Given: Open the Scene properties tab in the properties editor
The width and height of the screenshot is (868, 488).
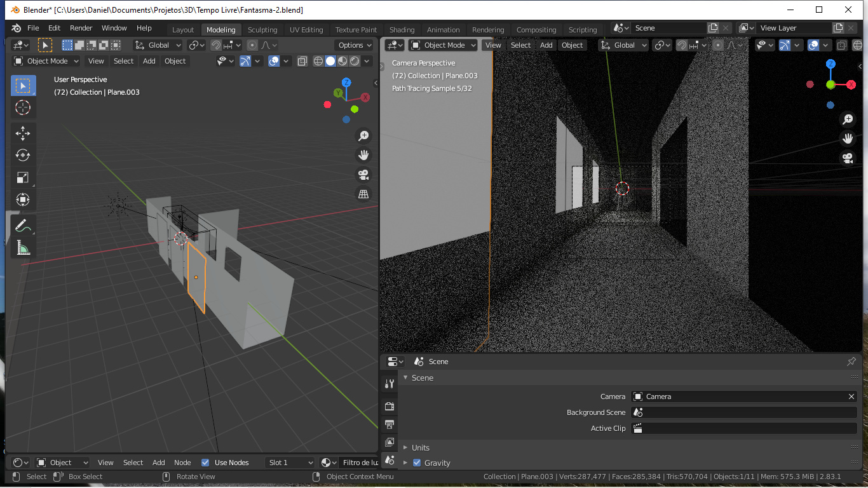Looking at the screenshot, I should [390, 460].
